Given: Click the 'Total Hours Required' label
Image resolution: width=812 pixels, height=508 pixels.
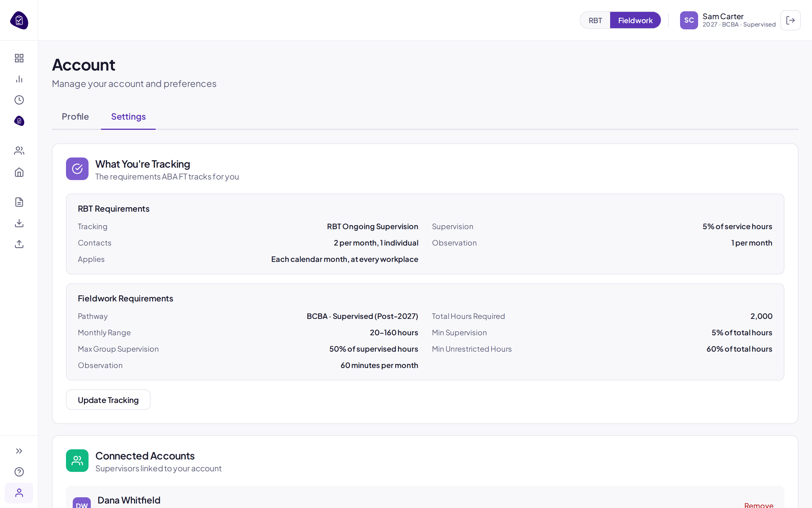Looking at the screenshot, I should tap(468, 316).
